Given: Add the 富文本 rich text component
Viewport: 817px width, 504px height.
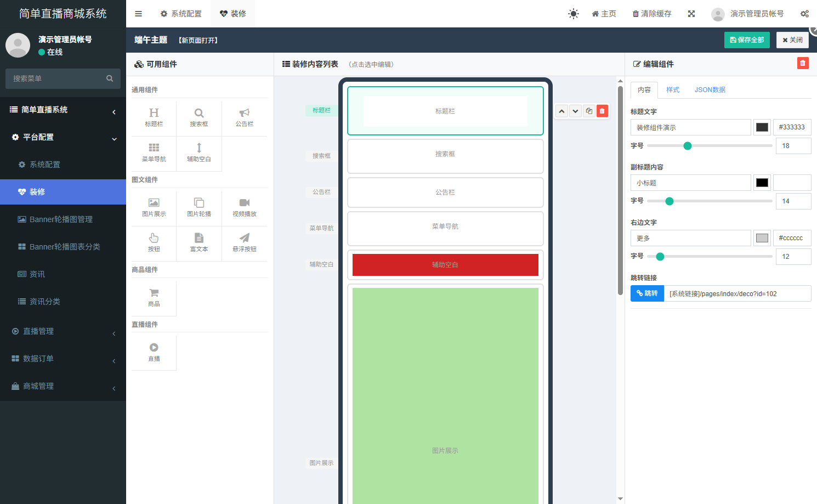Looking at the screenshot, I should pyautogui.click(x=199, y=243).
